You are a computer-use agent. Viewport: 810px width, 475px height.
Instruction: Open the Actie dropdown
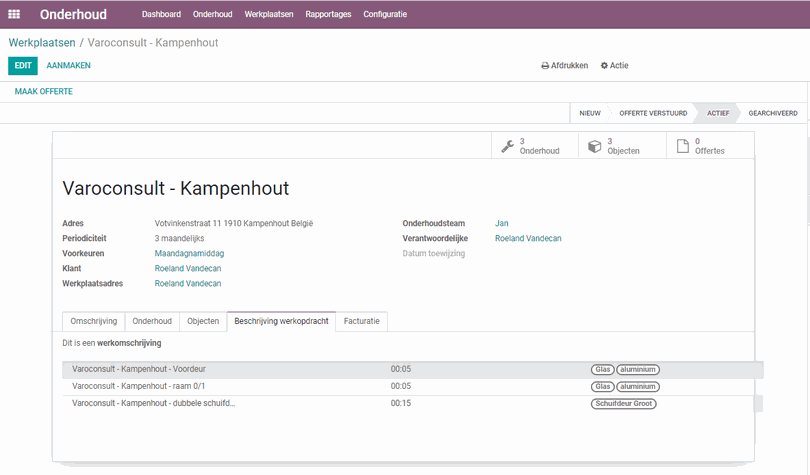[614, 66]
